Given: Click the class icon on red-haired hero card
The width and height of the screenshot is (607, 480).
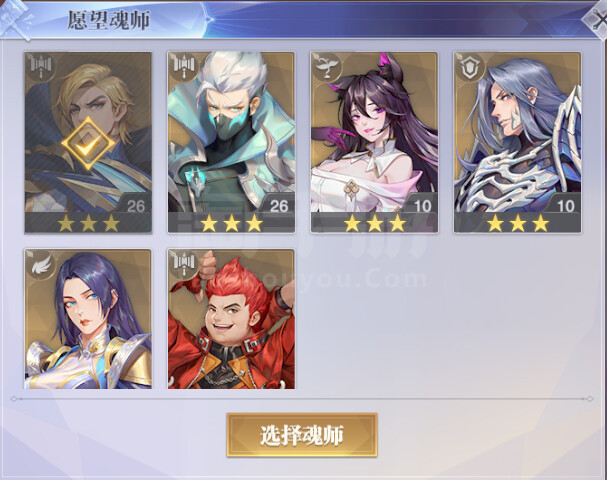Looking at the screenshot, I should pos(184,264).
